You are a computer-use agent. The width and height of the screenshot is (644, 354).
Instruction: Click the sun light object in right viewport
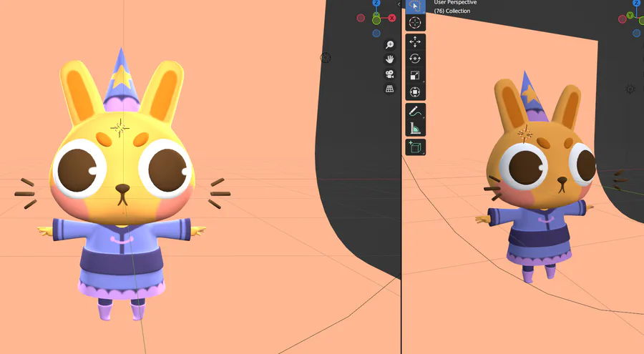(630, 89)
